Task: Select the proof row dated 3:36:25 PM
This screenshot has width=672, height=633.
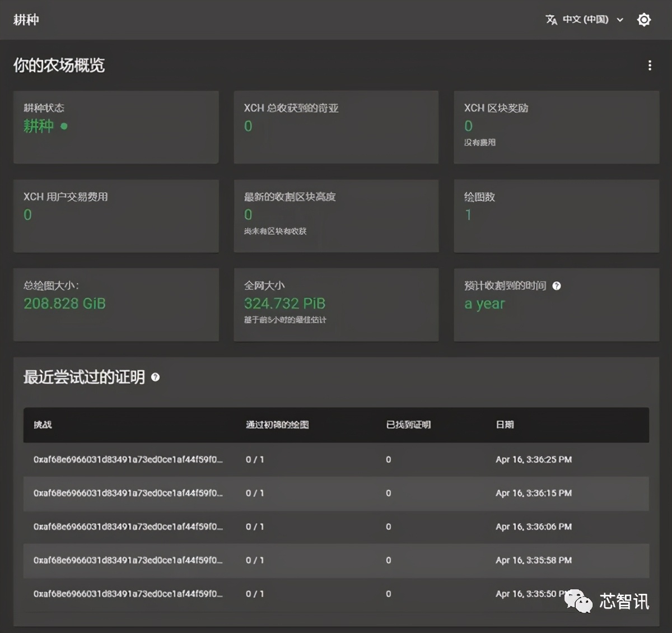Action: (336, 459)
